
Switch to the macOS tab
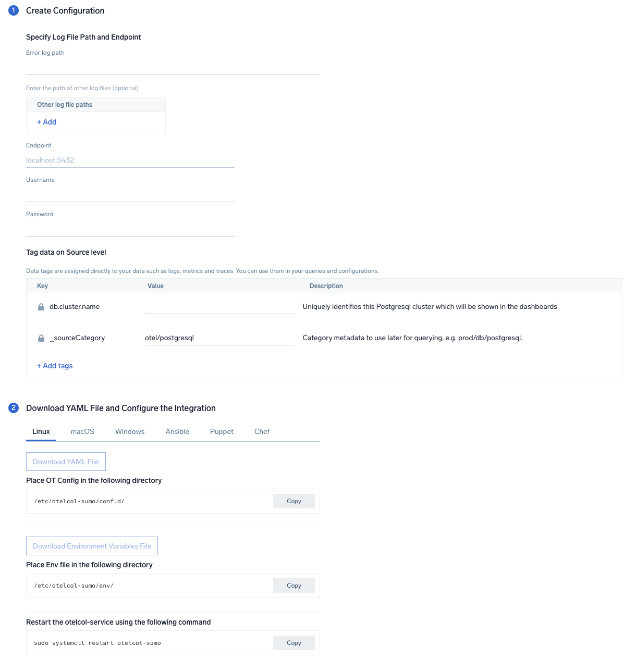(x=82, y=431)
